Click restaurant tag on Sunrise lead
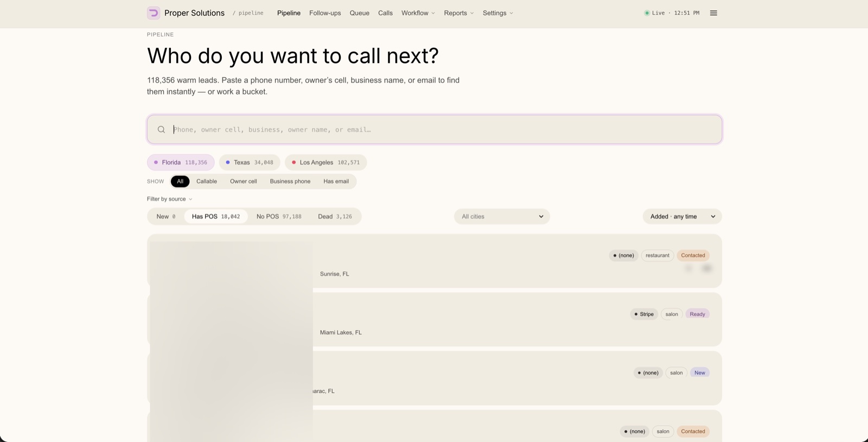Image resolution: width=868 pixels, height=442 pixels. (658, 255)
